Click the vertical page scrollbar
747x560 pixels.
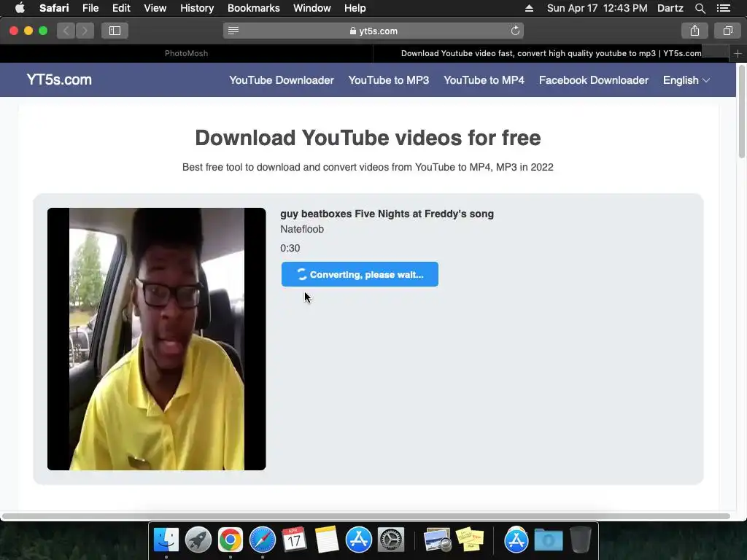coord(742,112)
